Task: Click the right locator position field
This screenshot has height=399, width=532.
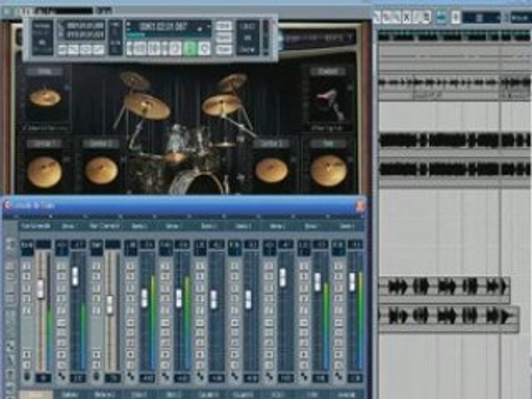Action: [84, 34]
